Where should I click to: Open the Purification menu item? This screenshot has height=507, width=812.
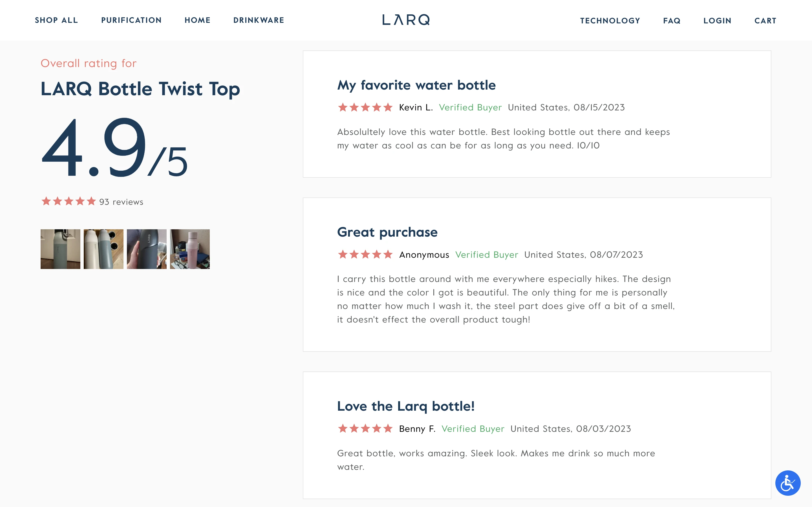pyautogui.click(x=131, y=21)
